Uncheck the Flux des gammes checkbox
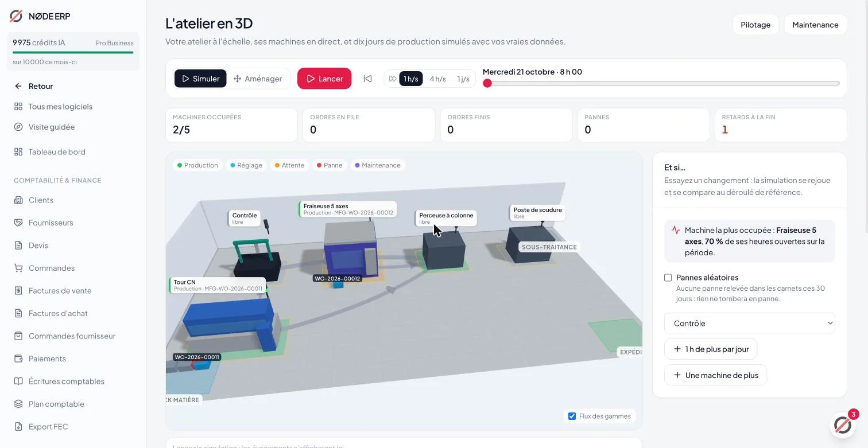868x448 pixels. [x=572, y=416]
